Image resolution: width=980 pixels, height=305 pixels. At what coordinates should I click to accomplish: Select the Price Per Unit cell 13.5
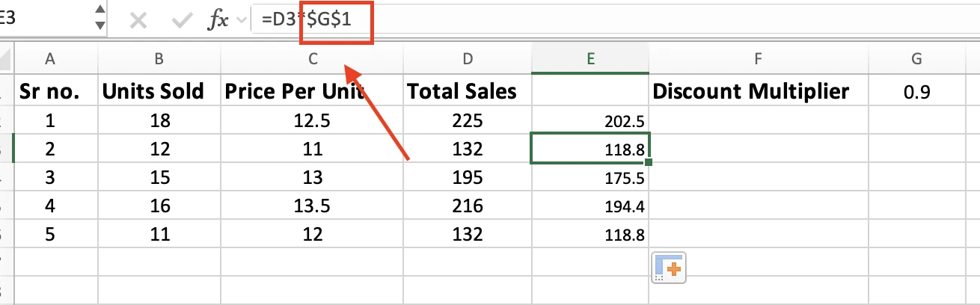(312, 206)
